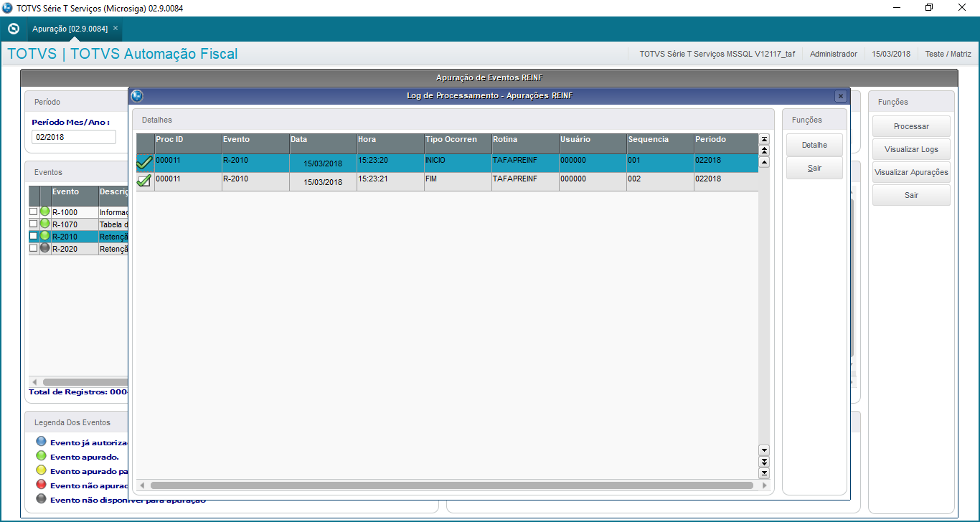Click the Usuário column header

click(593, 143)
